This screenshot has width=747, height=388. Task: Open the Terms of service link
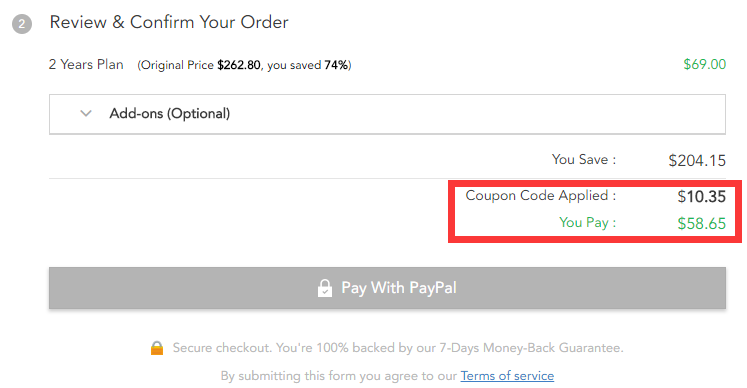coord(507,376)
